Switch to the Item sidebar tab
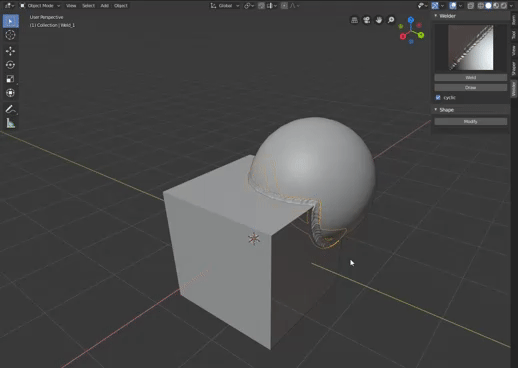The image size is (518, 368). pos(514,20)
